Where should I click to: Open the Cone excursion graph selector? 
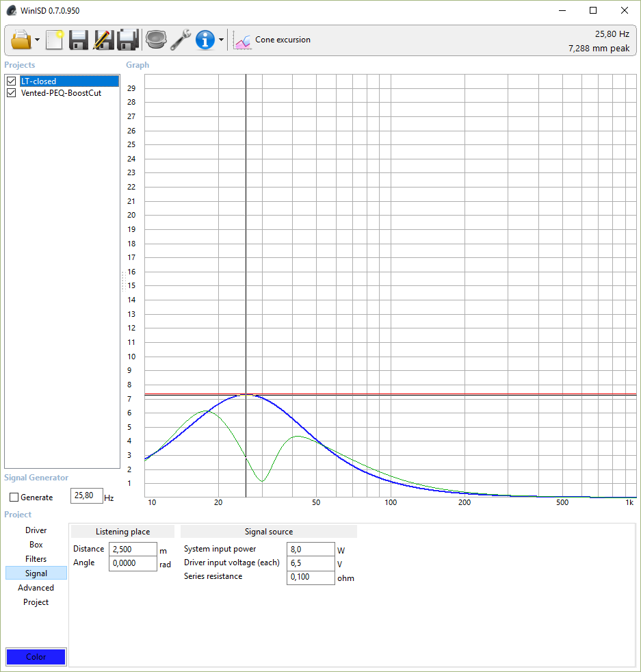coord(283,40)
